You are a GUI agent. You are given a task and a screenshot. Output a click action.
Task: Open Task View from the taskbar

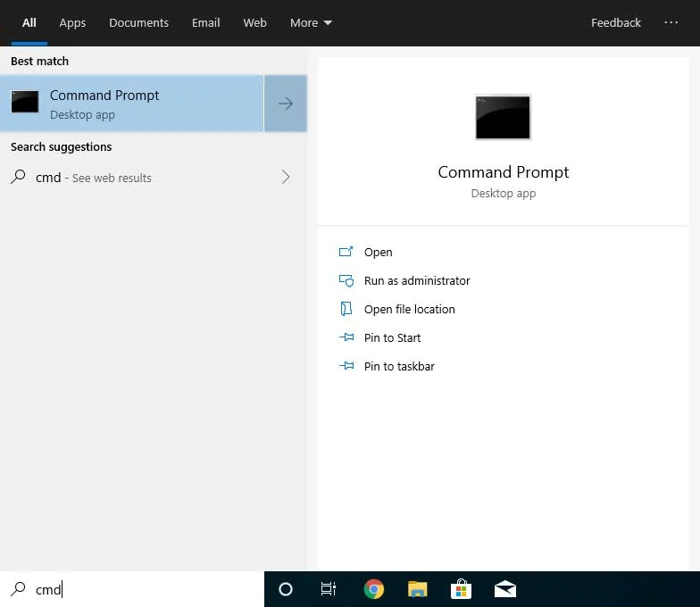coord(329,589)
